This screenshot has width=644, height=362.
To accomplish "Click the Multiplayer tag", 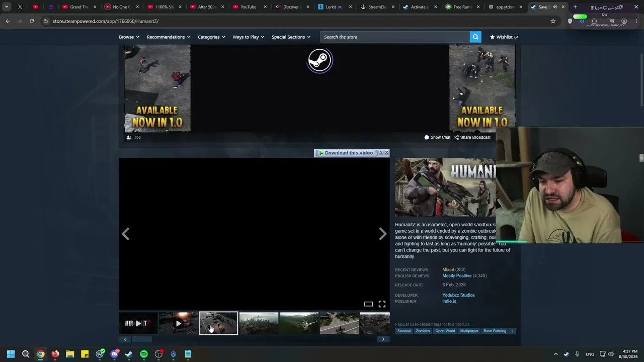I will [x=469, y=331].
